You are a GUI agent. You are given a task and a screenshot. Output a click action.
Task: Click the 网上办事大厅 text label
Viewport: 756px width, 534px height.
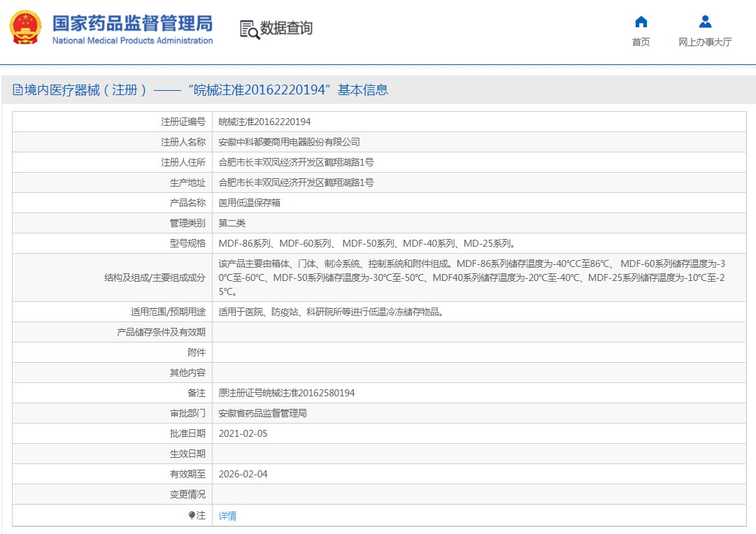(x=705, y=42)
